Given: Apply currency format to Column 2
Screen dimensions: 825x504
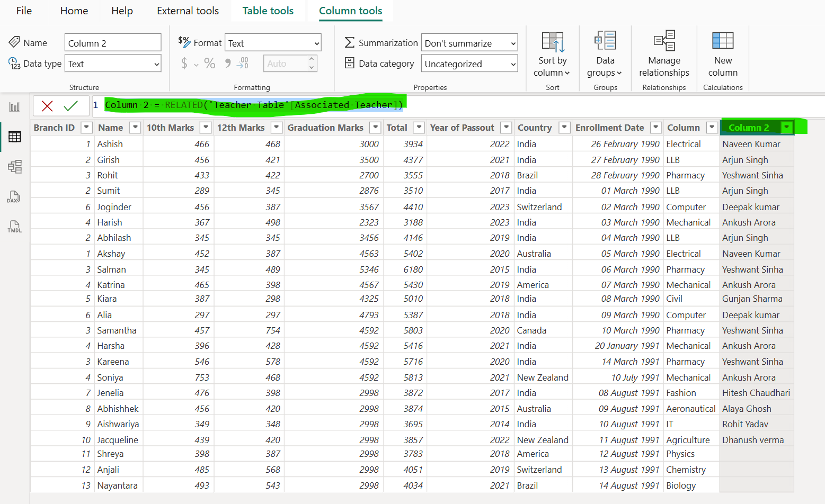Looking at the screenshot, I should (x=184, y=63).
